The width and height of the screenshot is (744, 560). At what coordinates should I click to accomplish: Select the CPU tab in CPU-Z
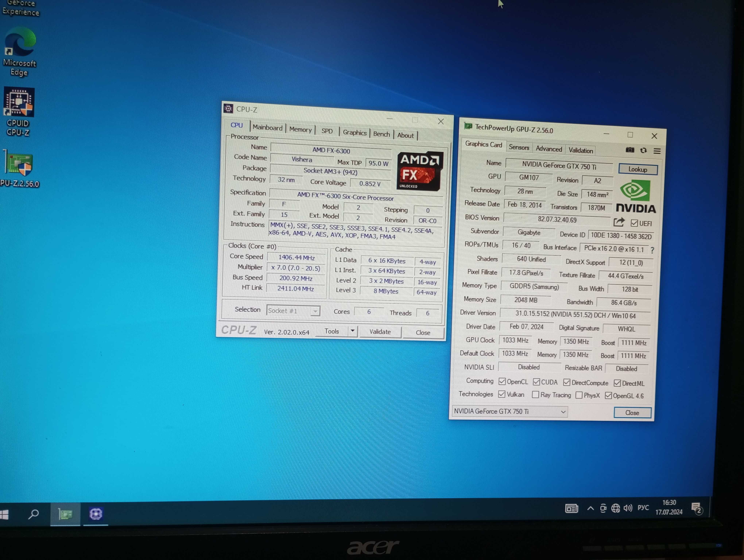237,125
